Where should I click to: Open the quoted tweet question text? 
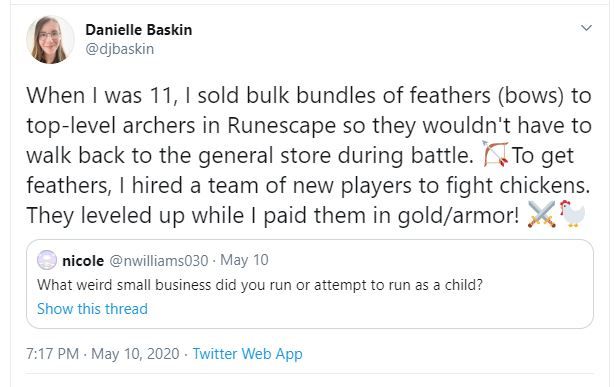[x=260, y=285]
